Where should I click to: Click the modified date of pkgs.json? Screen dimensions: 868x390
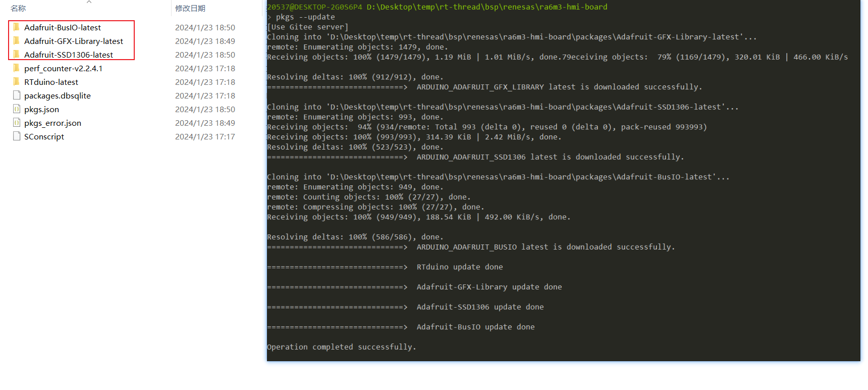coord(205,109)
